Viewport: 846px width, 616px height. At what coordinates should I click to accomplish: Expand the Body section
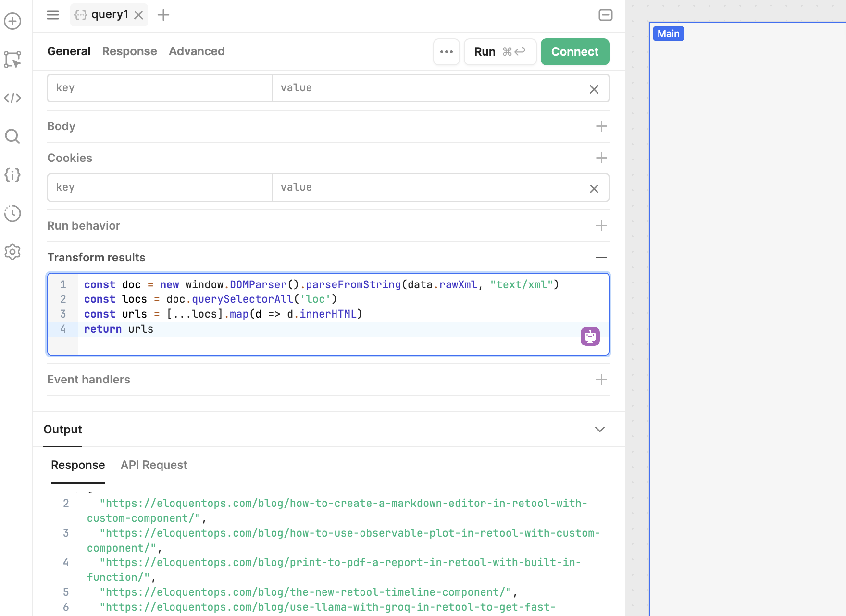point(601,126)
